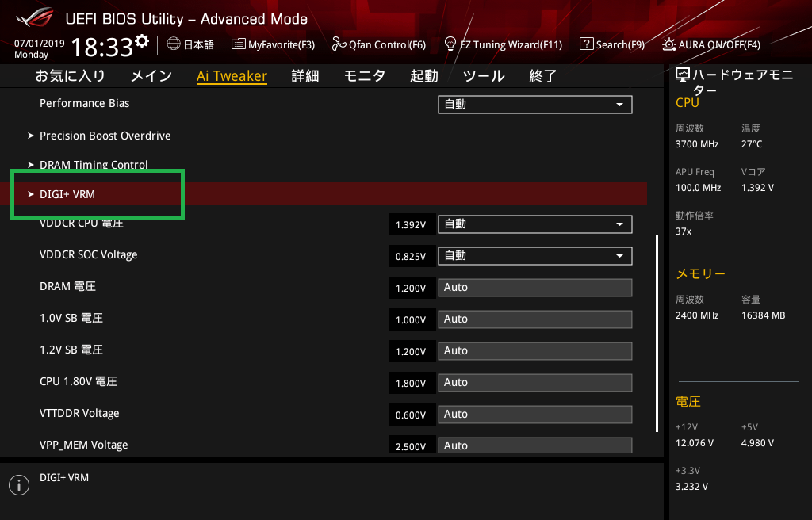Expand DRAM Timing Control submenu
812x520 pixels.
[x=94, y=165]
